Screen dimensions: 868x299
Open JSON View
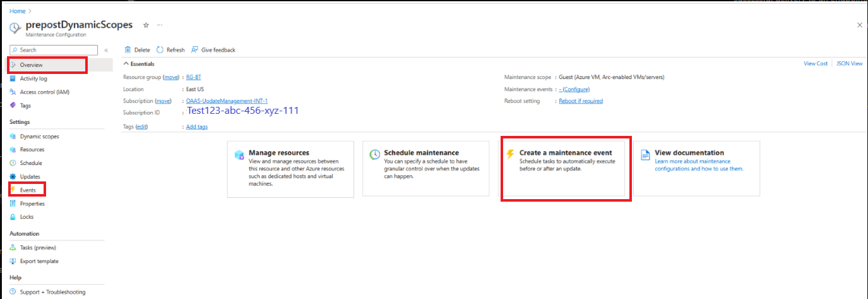[850, 64]
